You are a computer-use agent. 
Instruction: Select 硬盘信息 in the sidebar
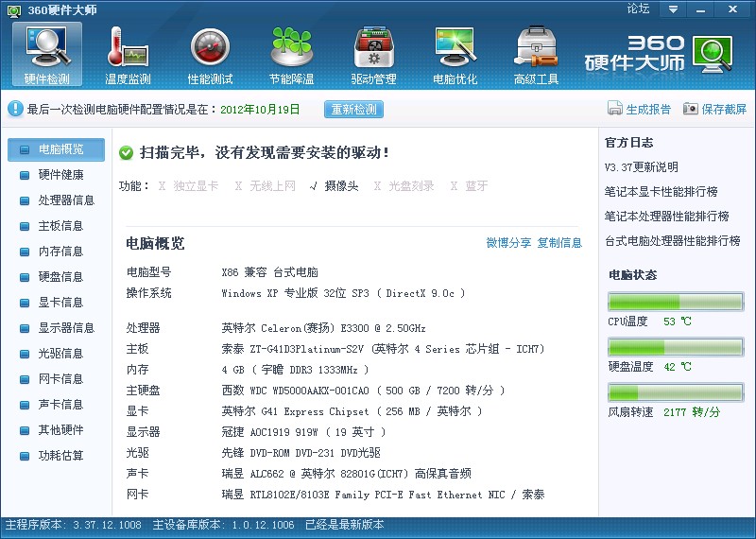coord(56,277)
